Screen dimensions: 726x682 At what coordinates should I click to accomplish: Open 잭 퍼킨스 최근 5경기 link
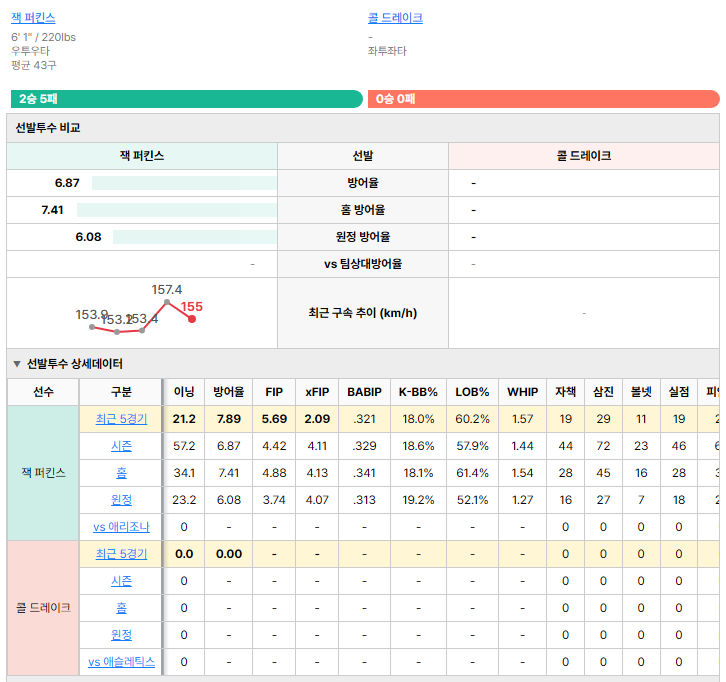121,419
